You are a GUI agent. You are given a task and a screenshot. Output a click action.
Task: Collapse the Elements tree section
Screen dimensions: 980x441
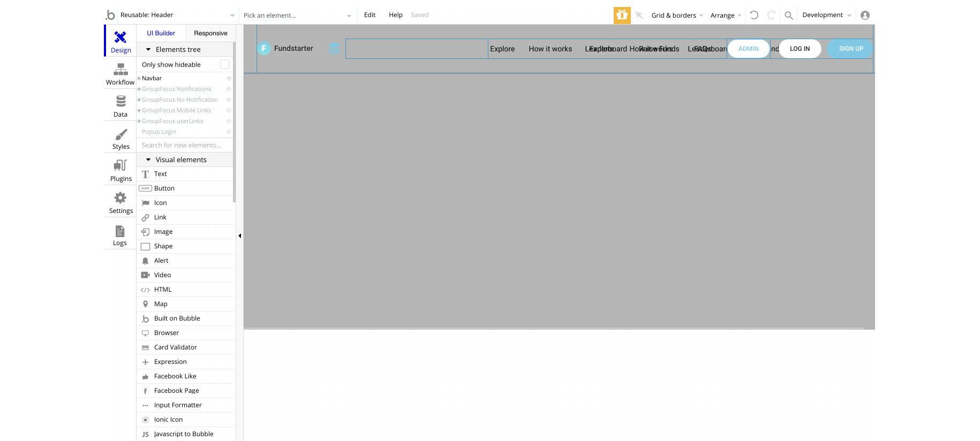tap(148, 49)
